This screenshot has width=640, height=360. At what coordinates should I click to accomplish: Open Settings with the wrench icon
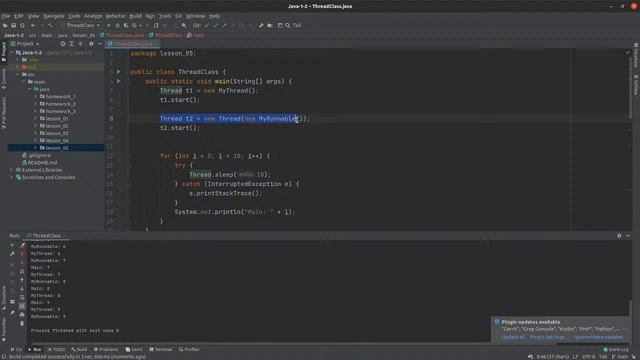(x=261, y=25)
